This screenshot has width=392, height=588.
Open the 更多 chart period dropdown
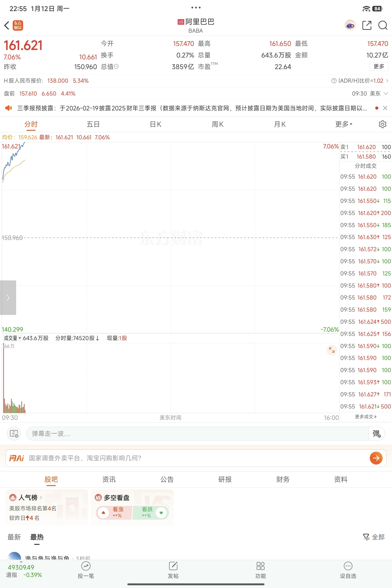click(344, 124)
